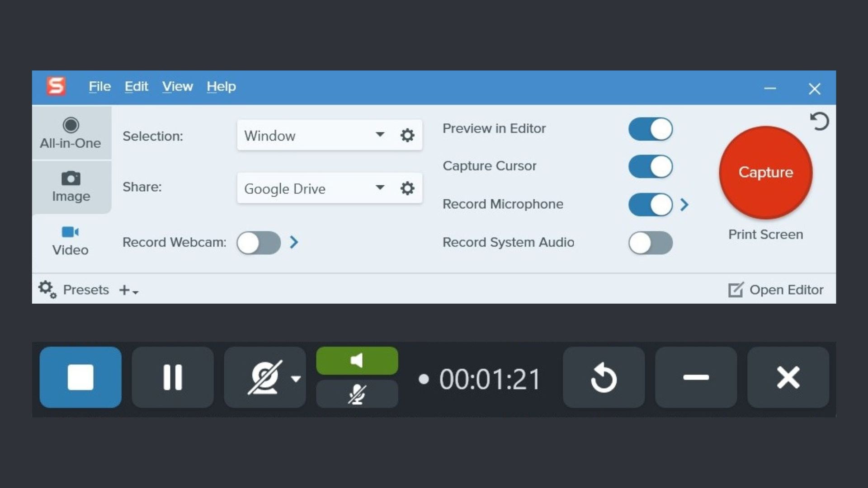This screenshot has height=488, width=868.
Task: Open the File menu
Action: (x=99, y=86)
